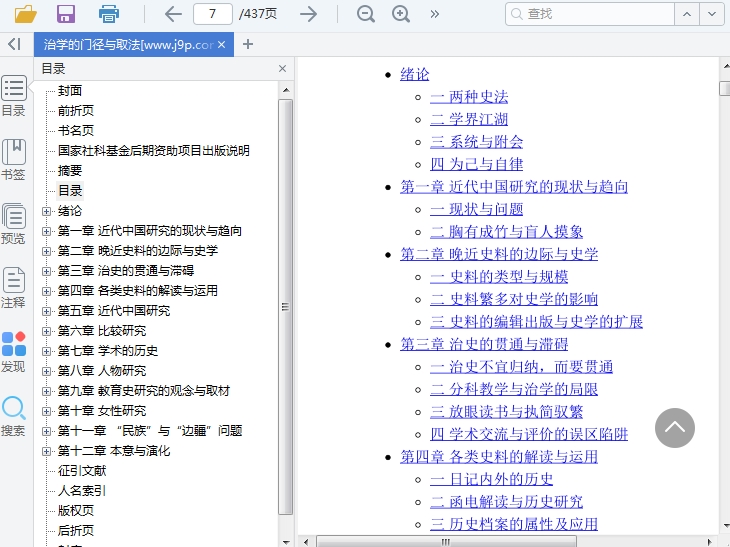The width and height of the screenshot is (730, 547).
Task: Open the 二 学界江湖 link
Action: pyautogui.click(x=469, y=119)
